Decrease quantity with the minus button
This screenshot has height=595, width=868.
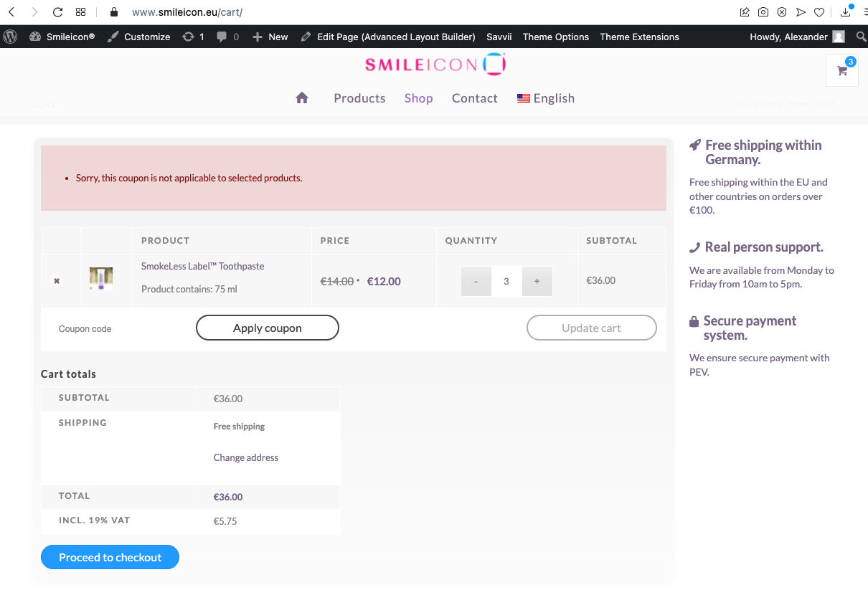click(x=476, y=281)
